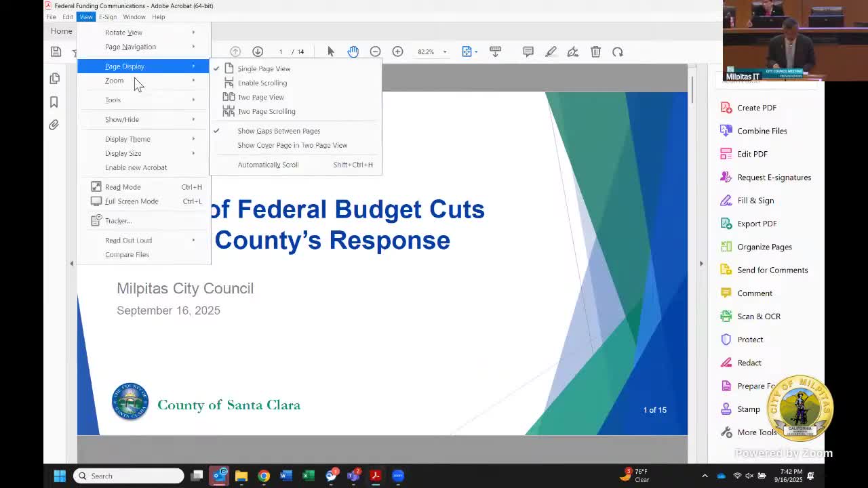Open the Attachments paperclip panel
868x488 pixels.
54,125
